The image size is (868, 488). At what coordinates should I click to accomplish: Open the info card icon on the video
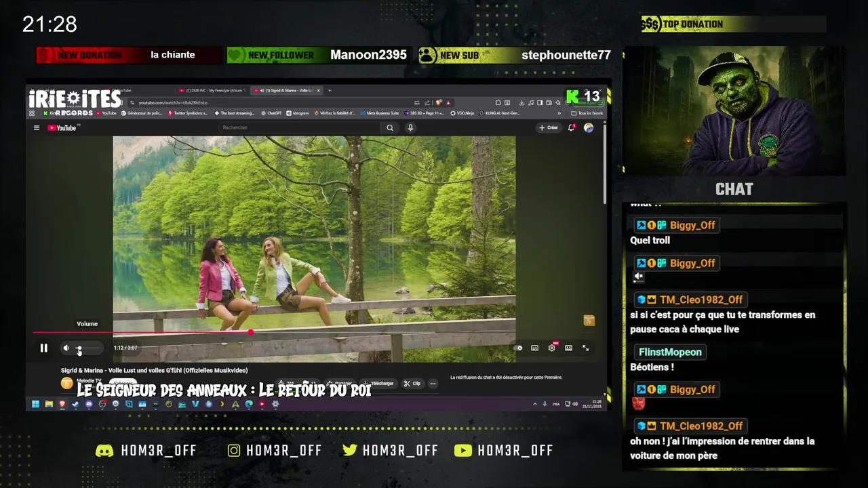(589, 321)
